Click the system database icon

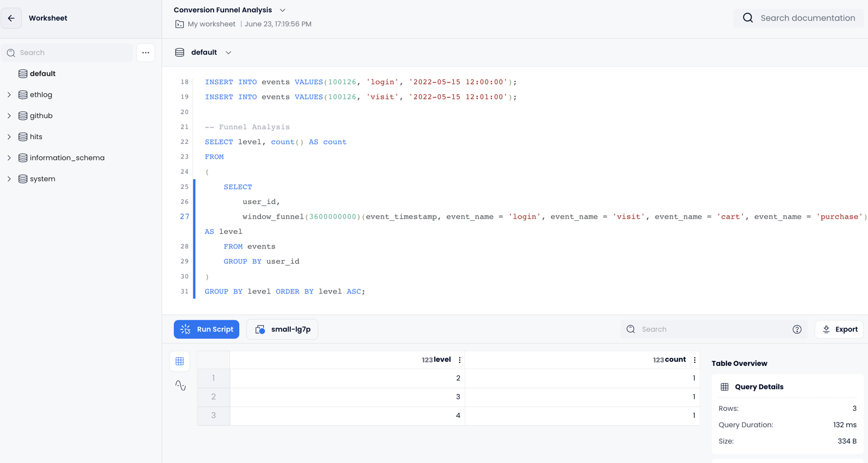[23, 179]
